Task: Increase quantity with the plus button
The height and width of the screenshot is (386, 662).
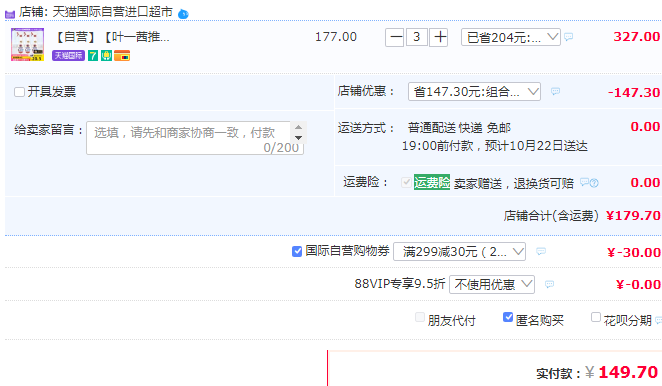Action: pos(439,38)
